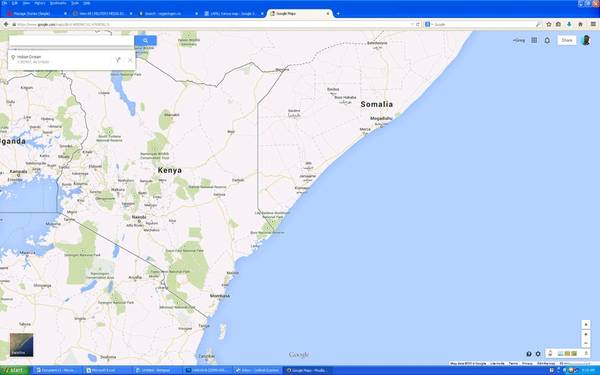This screenshot has width=600, height=375.
Task: Switch to the Search browser tab
Action: pos(168,13)
